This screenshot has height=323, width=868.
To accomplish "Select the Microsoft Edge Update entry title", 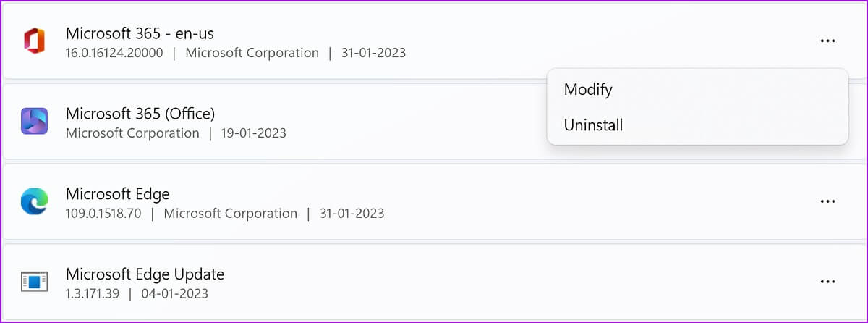I will point(145,274).
